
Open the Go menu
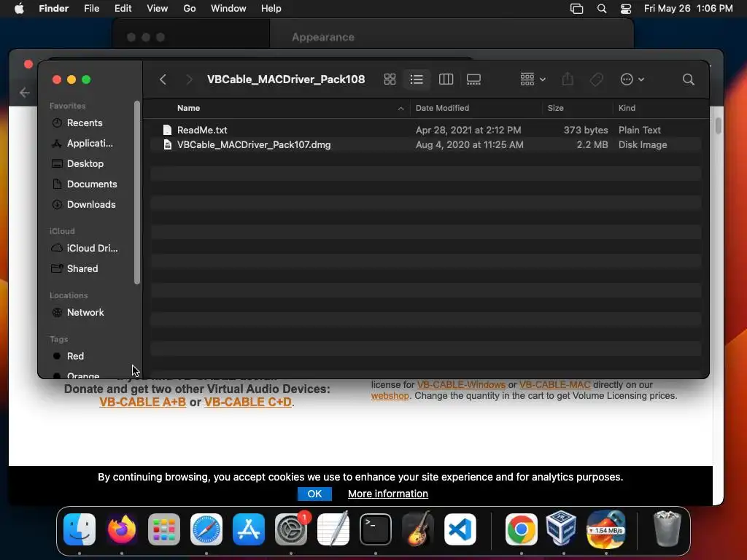coord(190,9)
